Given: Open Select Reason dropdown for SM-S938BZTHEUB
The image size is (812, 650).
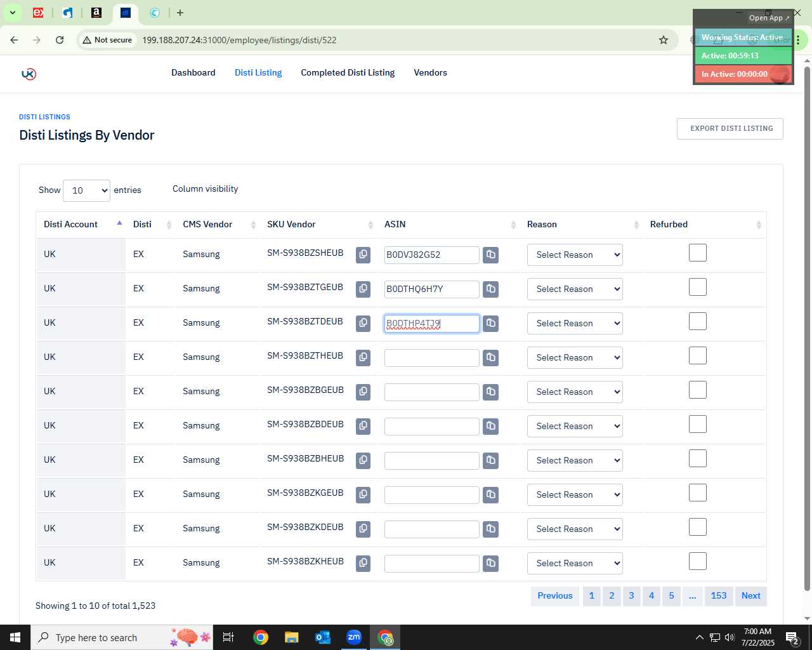Looking at the screenshot, I should click(x=575, y=357).
